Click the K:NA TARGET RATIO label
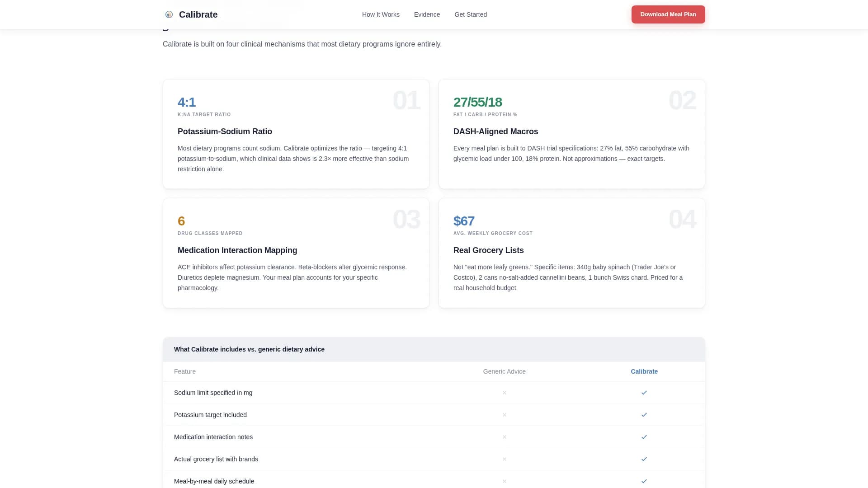The height and width of the screenshot is (488, 868). tap(204, 115)
